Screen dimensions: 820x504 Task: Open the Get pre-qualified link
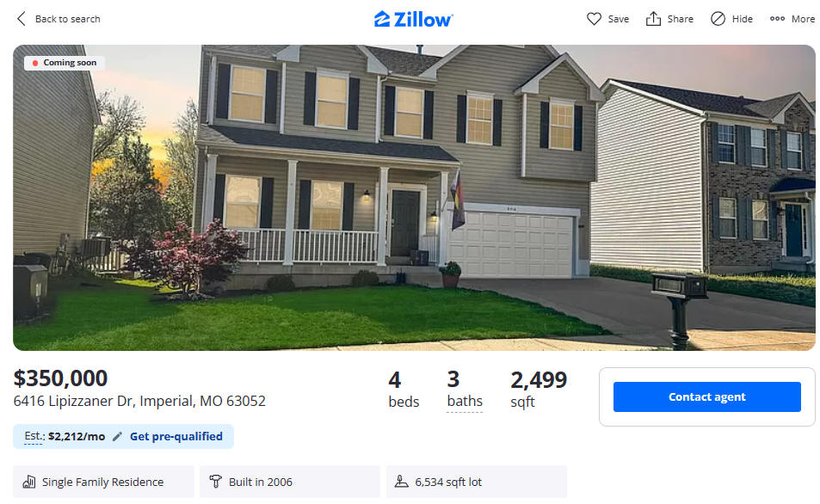point(176,436)
